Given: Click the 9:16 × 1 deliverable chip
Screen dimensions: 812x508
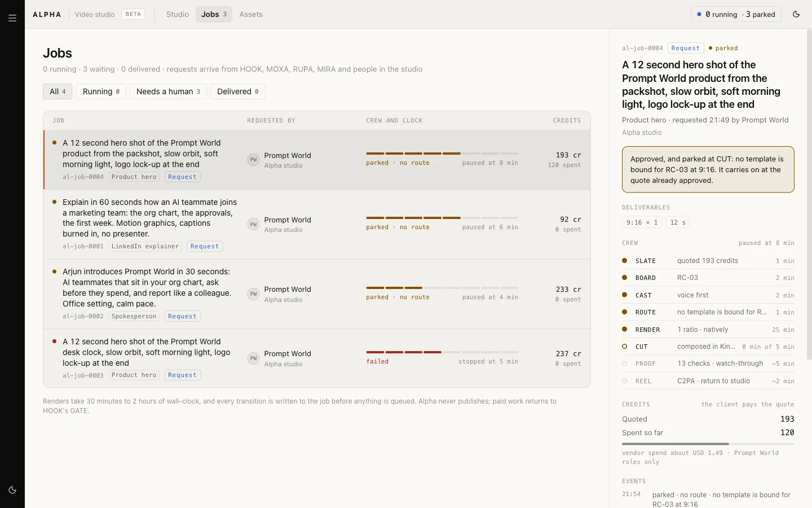Looking at the screenshot, I should tap(642, 222).
